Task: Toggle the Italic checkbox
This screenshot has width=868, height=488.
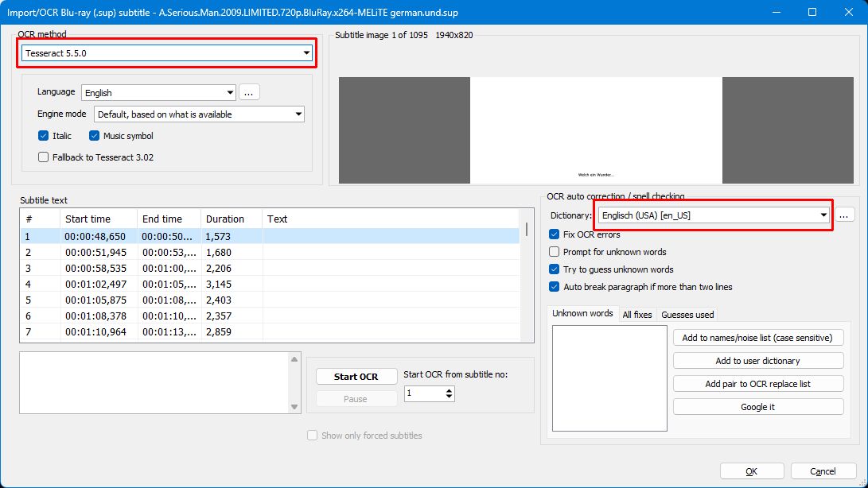Action: (44, 136)
